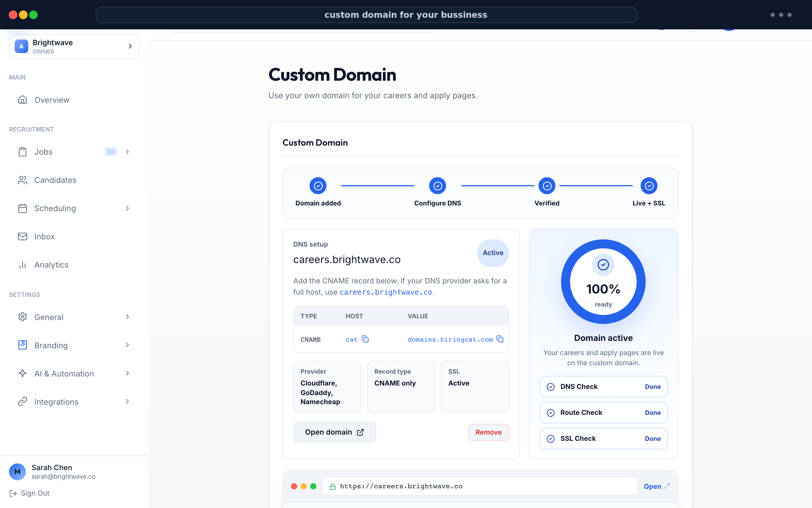The height and width of the screenshot is (508, 812).
Task: Expand the Integrations submenu chevron
Action: [x=127, y=402]
